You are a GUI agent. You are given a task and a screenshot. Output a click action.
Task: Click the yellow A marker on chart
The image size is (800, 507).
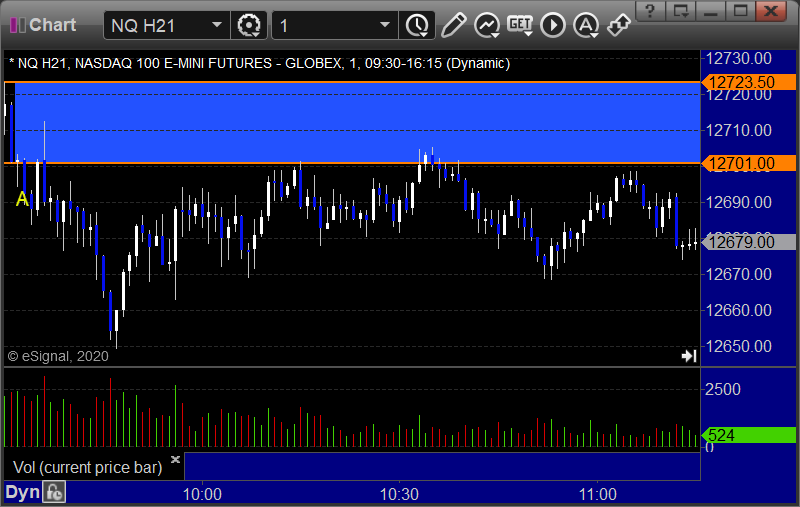point(22,199)
